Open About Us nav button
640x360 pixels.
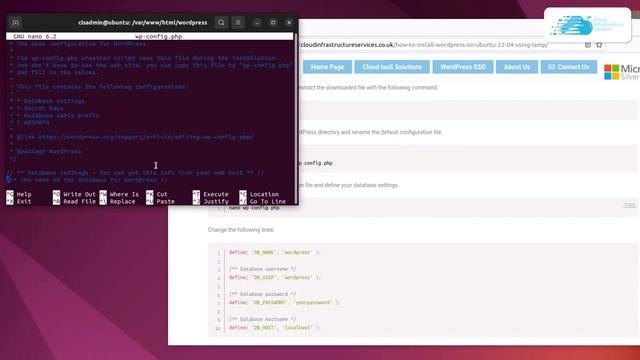(x=517, y=67)
